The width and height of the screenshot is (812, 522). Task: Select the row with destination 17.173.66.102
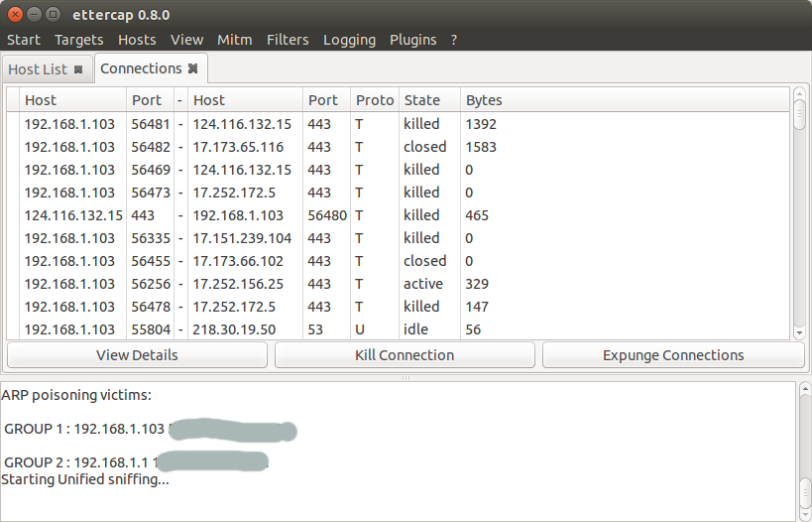[398, 261]
